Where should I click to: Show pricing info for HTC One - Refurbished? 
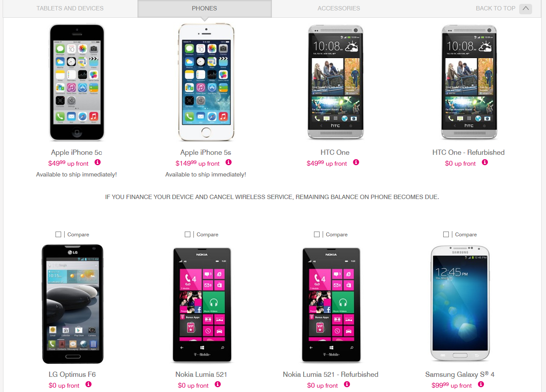485,162
